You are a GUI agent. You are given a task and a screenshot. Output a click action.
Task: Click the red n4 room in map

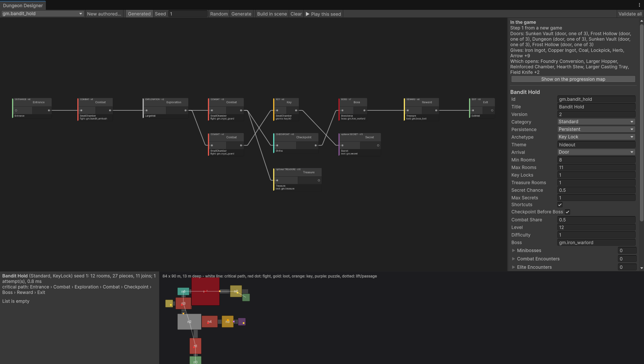(x=209, y=322)
